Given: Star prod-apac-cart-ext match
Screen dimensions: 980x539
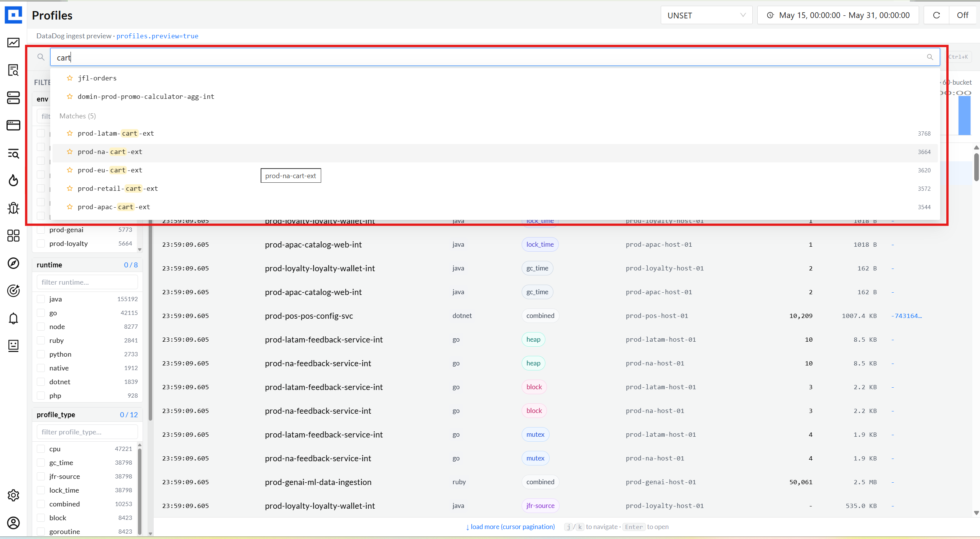Looking at the screenshot, I should pyautogui.click(x=70, y=207).
